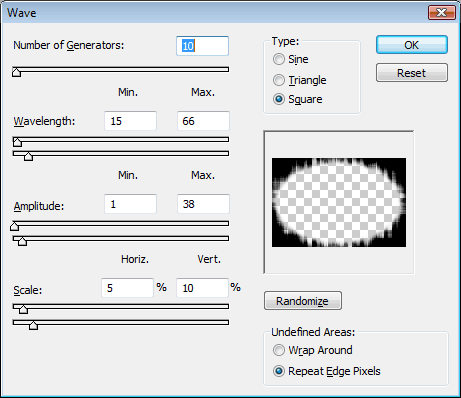Click the Wavelength minimum slider handle
This screenshot has width=461, height=398.
pyautogui.click(x=17, y=142)
